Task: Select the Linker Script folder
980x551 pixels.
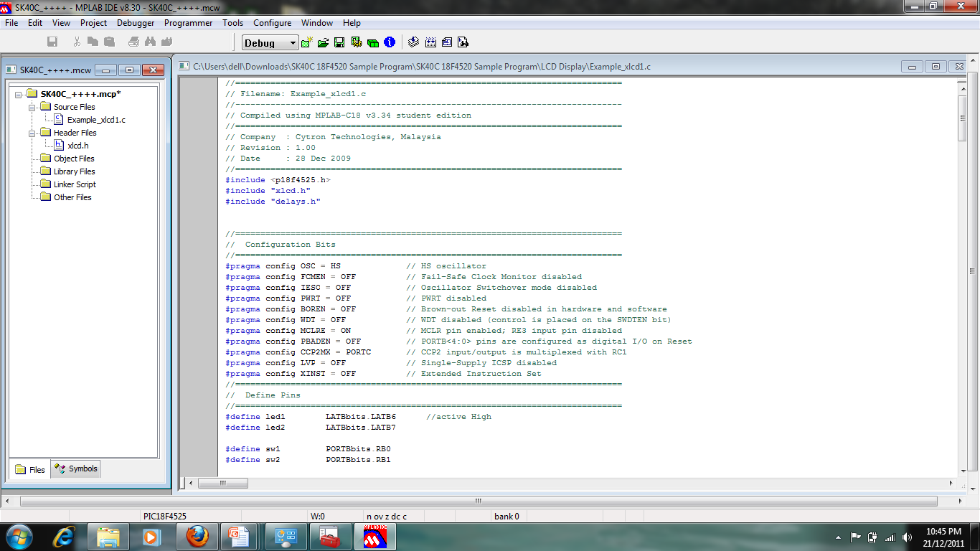Action: click(x=75, y=184)
